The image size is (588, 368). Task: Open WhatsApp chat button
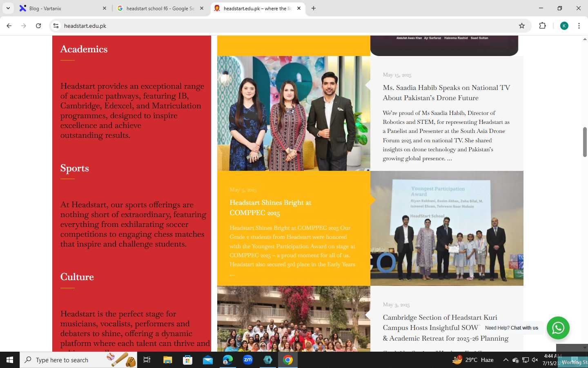pyautogui.click(x=558, y=328)
